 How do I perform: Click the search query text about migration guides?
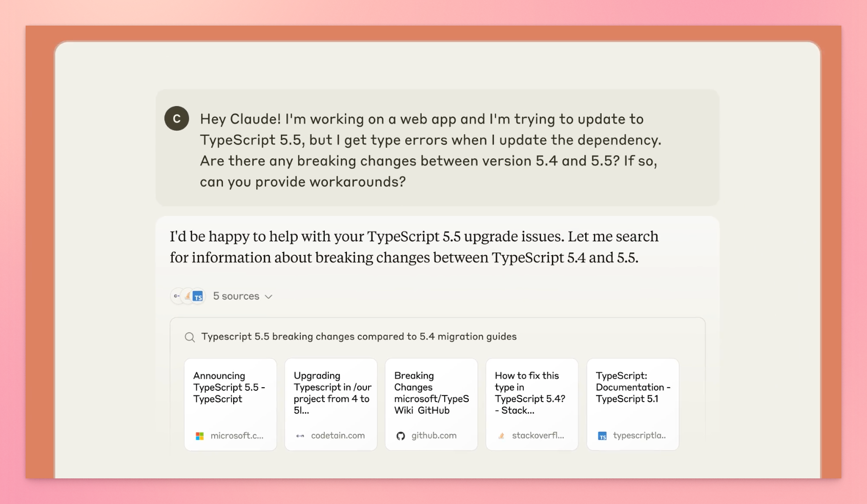359,337
